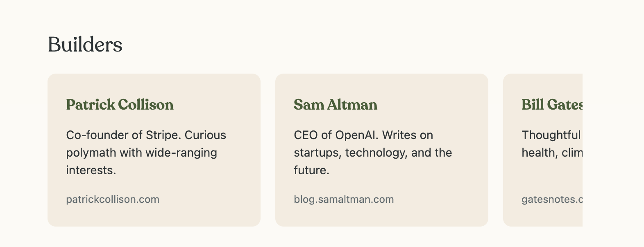Click the line starting with 'Co-founder of'
The image size is (644, 247).
coord(146,135)
